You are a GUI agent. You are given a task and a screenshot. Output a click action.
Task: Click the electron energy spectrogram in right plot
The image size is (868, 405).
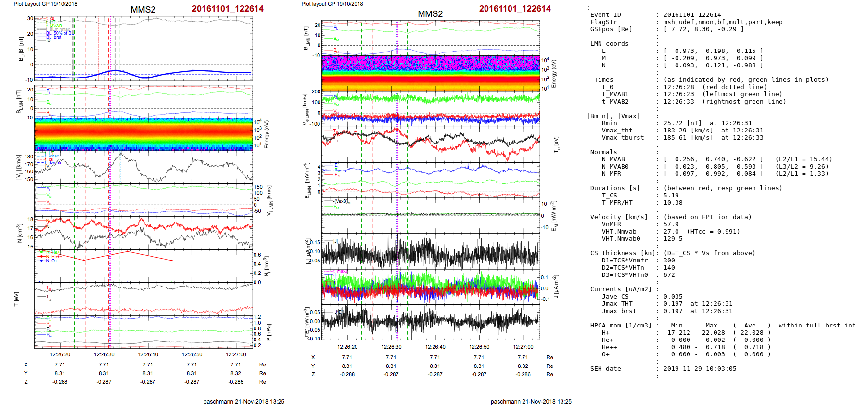tap(431, 72)
